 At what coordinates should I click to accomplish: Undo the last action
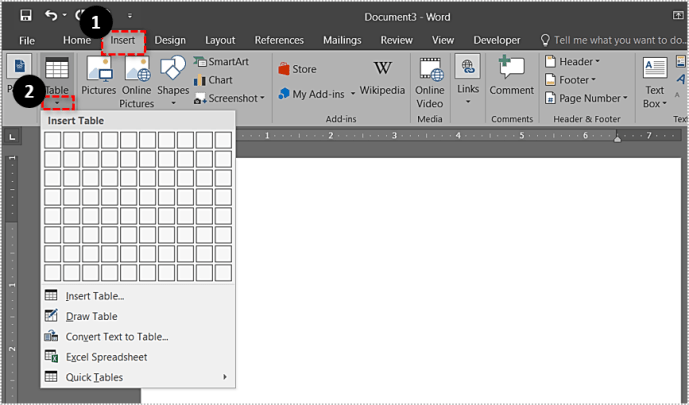pos(51,16)
